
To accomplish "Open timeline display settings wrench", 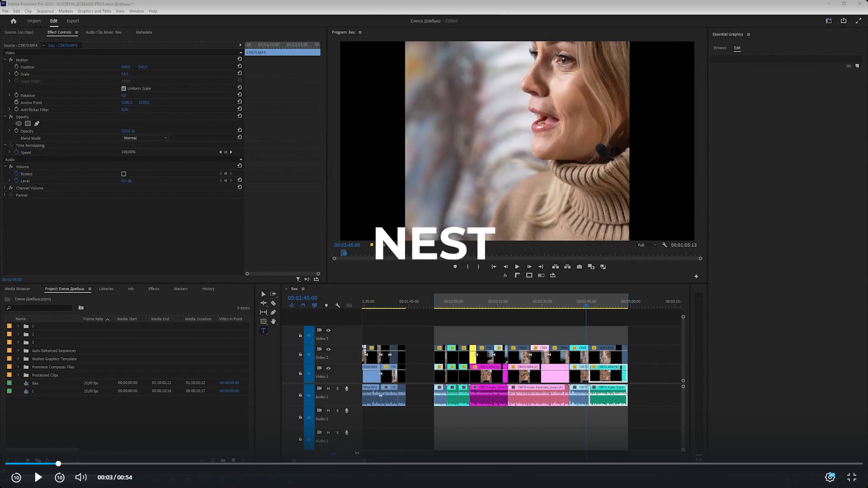I will tap(338, 306).
